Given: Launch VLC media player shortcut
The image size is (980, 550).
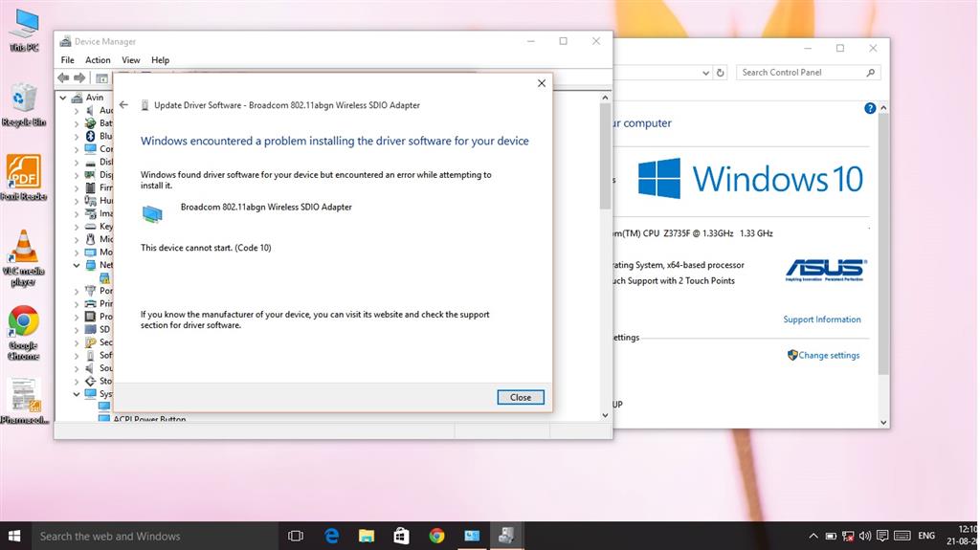Looking at the screenshot, I should point(23,257).
